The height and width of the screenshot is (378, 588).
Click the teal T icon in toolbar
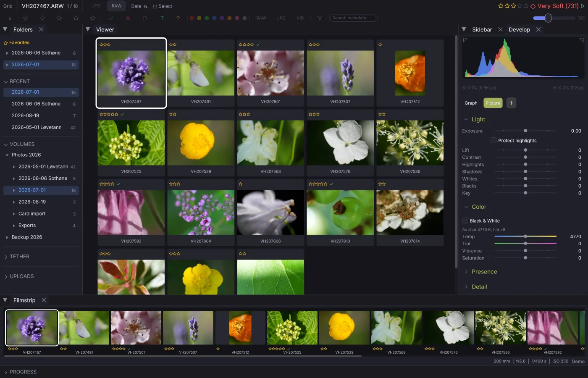(x=162, y=18)
